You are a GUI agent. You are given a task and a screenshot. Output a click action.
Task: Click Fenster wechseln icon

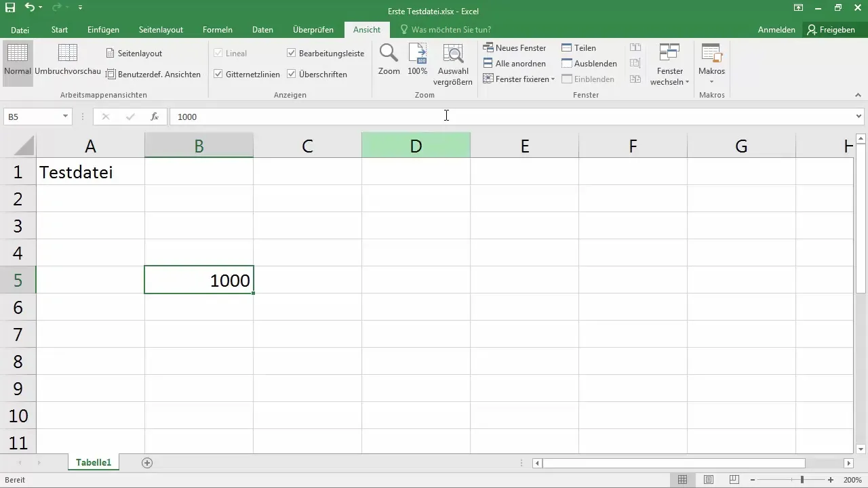669,53
